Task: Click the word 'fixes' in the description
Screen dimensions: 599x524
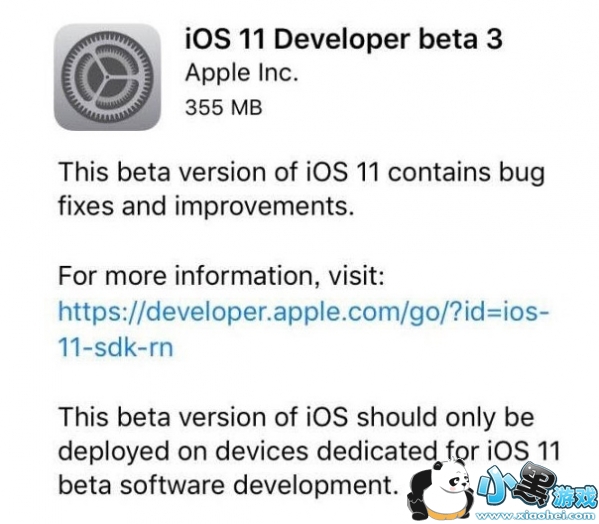Action: click(86, 205)
